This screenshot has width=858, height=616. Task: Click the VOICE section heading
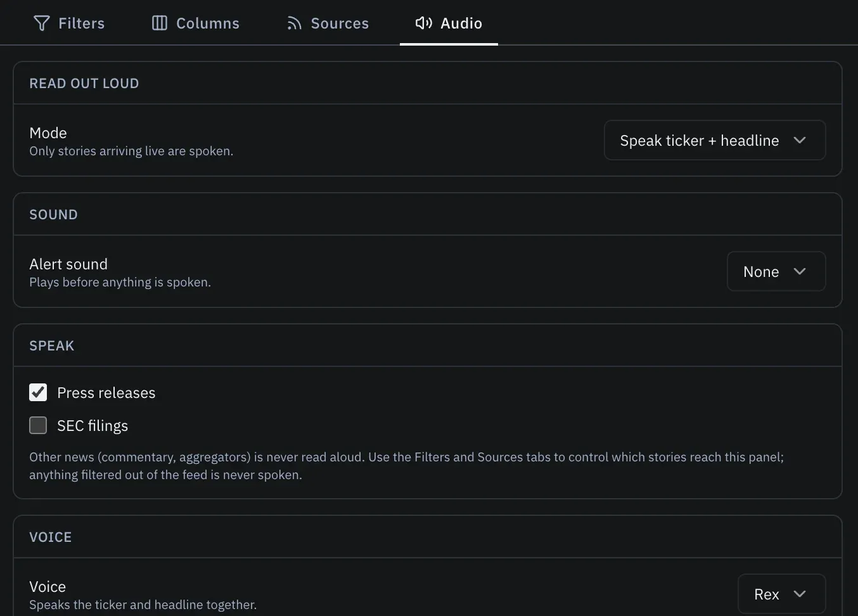51,537
